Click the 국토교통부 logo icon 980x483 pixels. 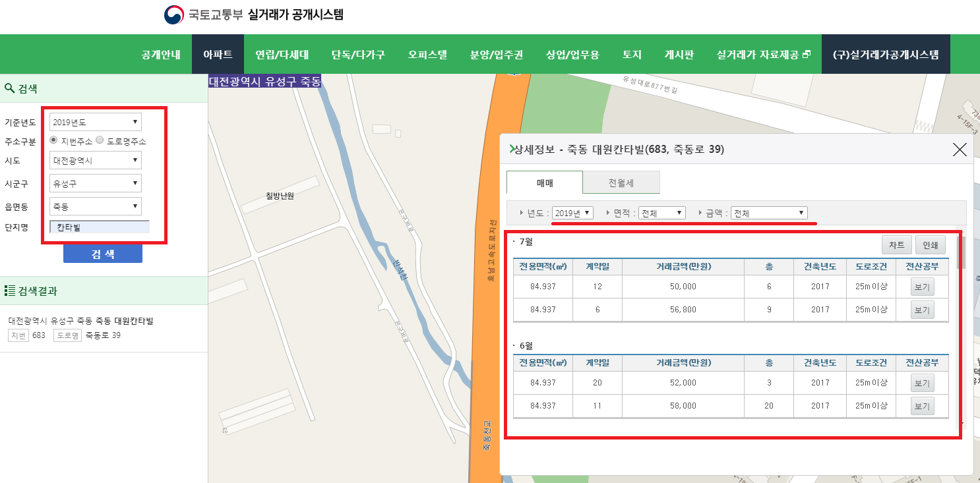point(174,14)
